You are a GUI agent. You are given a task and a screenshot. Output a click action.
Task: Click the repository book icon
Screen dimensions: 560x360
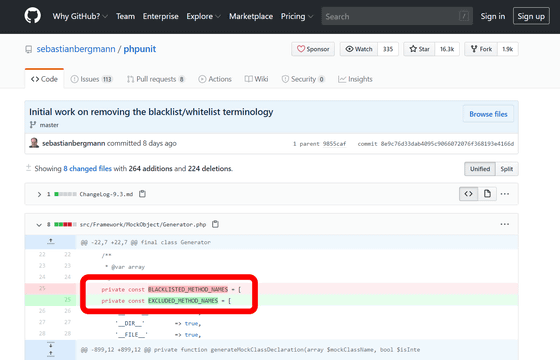(29, 49)
